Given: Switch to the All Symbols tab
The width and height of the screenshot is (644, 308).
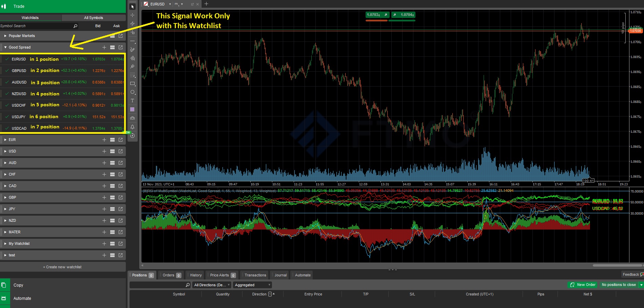Looking at the screenshot, I should (x=93, y=17).
